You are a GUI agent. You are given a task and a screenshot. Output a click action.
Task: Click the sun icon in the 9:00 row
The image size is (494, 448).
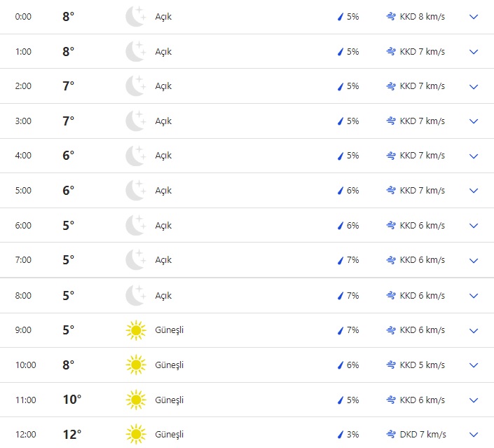point(135,330)
